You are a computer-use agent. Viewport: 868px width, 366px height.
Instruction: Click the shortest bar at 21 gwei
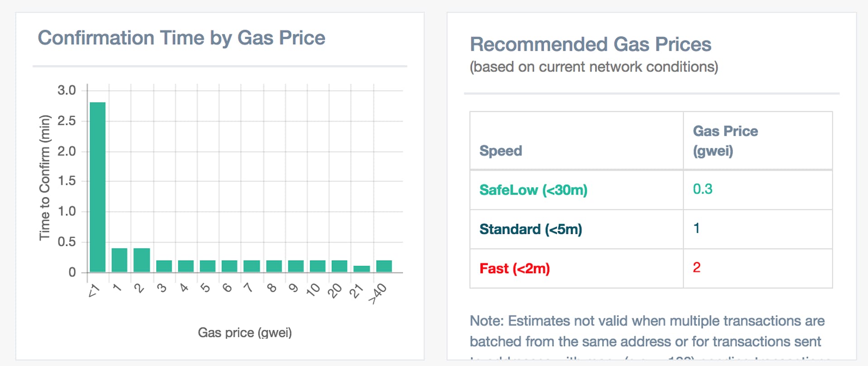(x=362, y=269)
